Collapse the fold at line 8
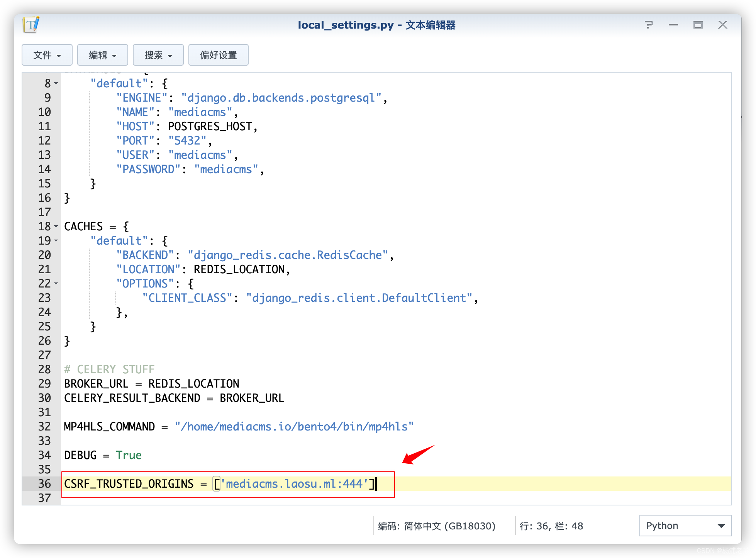This screenshot has height=558, width=756. [x=56, y=83]
